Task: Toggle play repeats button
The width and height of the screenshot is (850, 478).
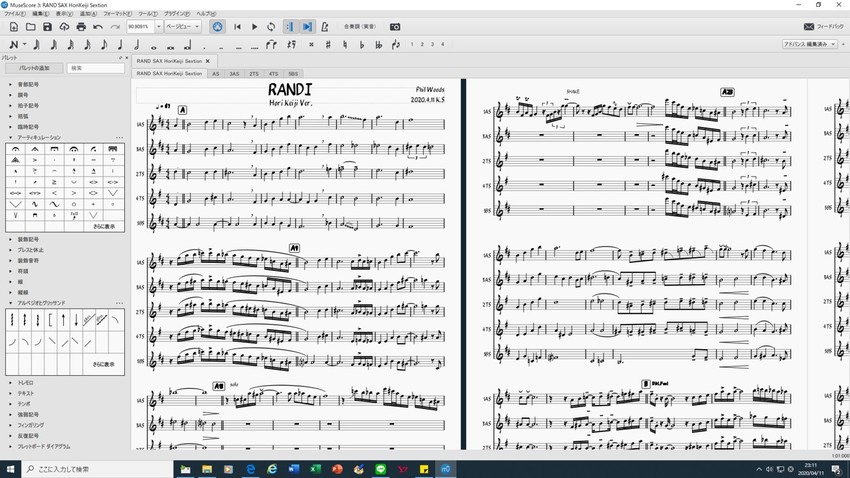Action: (x=290, y=27)
